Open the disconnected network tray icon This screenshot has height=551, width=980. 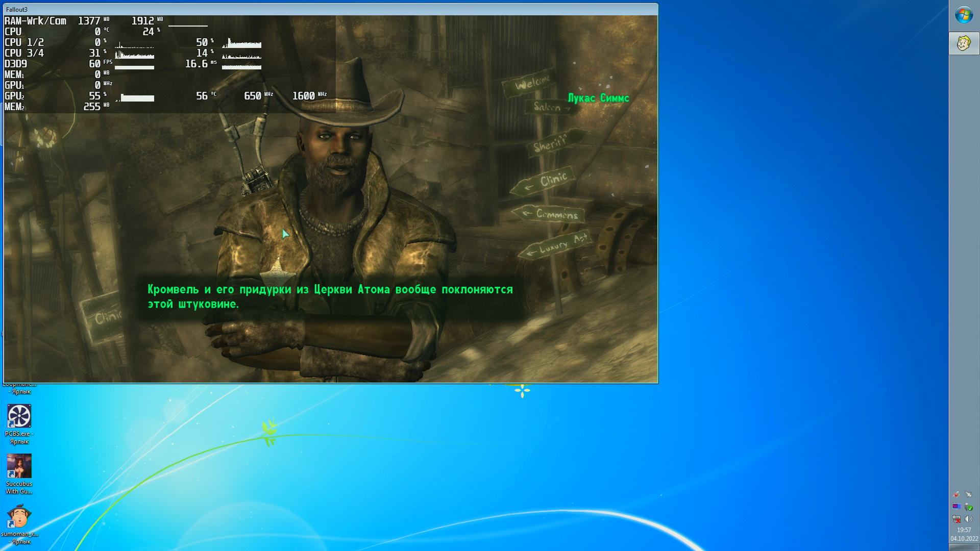tap(957, 519)
